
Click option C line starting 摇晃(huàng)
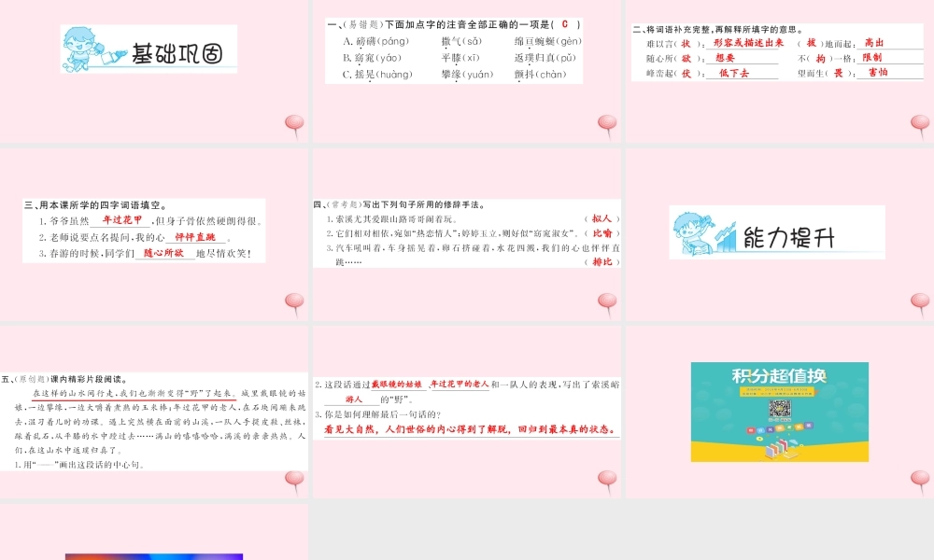(455, 75)
